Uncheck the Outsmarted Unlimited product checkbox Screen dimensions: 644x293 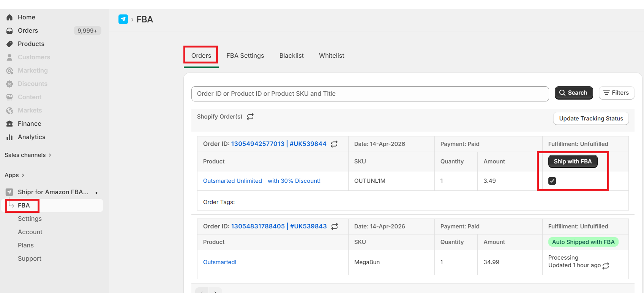tap(552, 181)
